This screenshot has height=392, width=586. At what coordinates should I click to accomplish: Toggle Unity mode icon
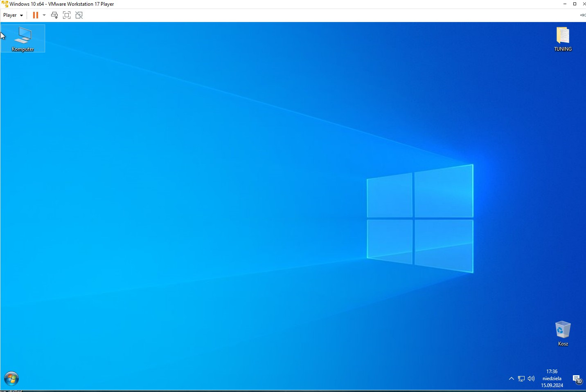coord(79,15)
